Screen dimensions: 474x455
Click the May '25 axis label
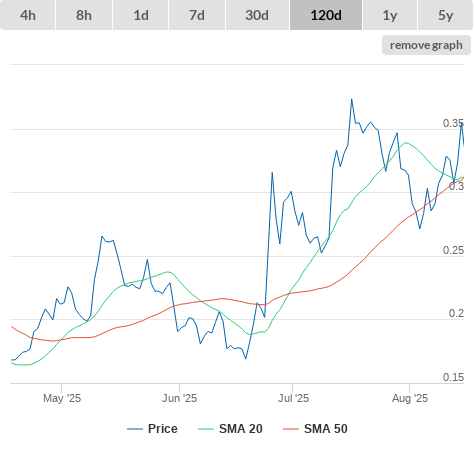tap(62, 398)
